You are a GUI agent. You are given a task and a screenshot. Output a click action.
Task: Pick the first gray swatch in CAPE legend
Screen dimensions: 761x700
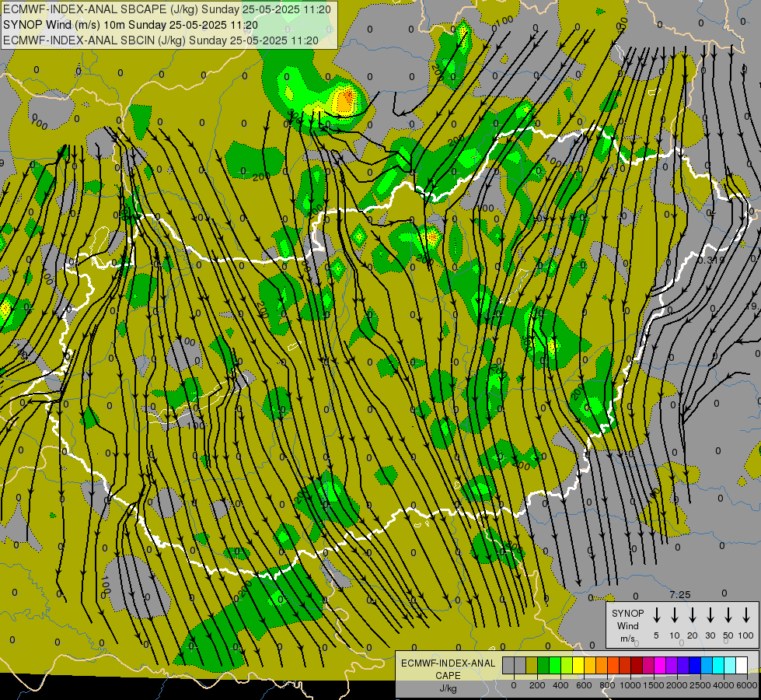coord(508,665)
